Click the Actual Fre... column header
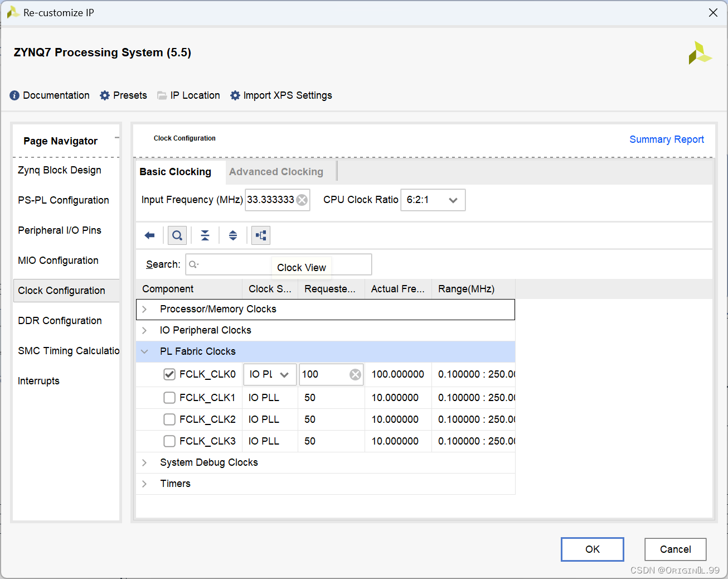Screen dimensions: 728x579 click(x=398, y=289)
